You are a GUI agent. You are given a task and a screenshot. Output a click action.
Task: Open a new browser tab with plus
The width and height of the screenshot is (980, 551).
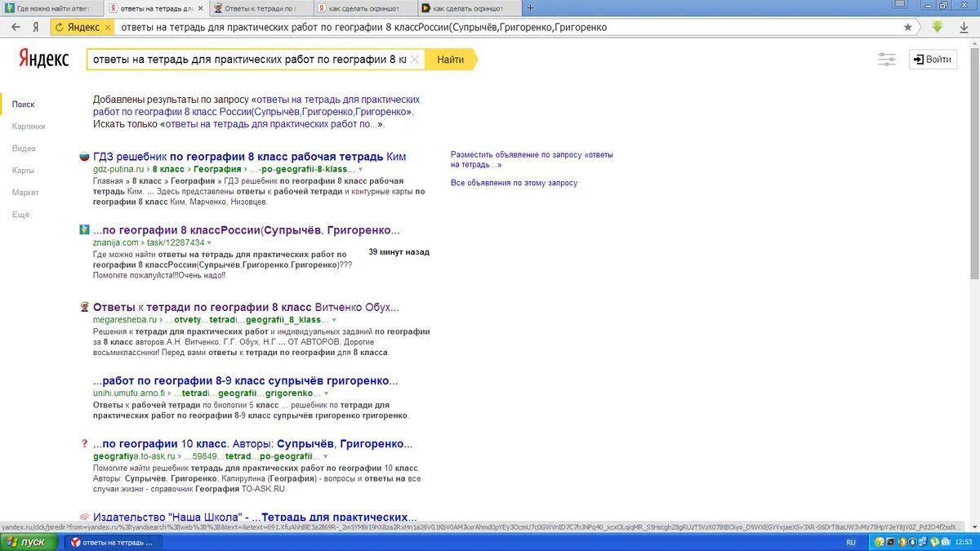530,8
